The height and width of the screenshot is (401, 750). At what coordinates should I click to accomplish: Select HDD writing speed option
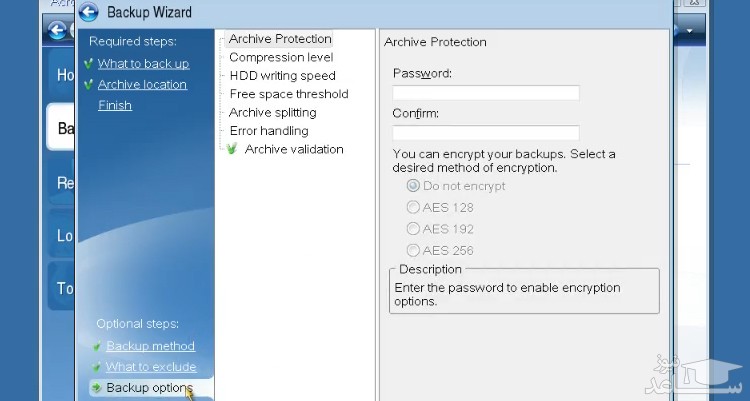tap(282, 75)
